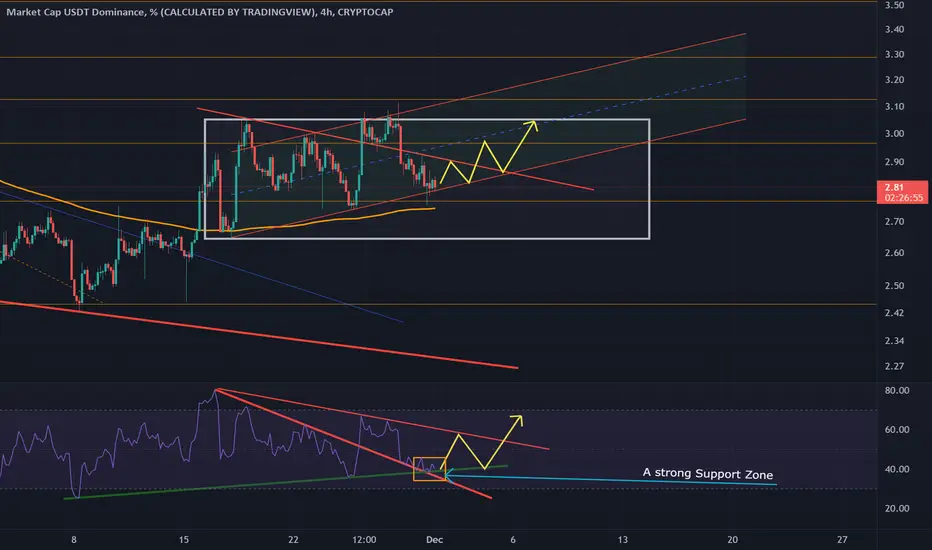
Task: Click the 40.00 RSI scale label
Action: pos(897,469)
